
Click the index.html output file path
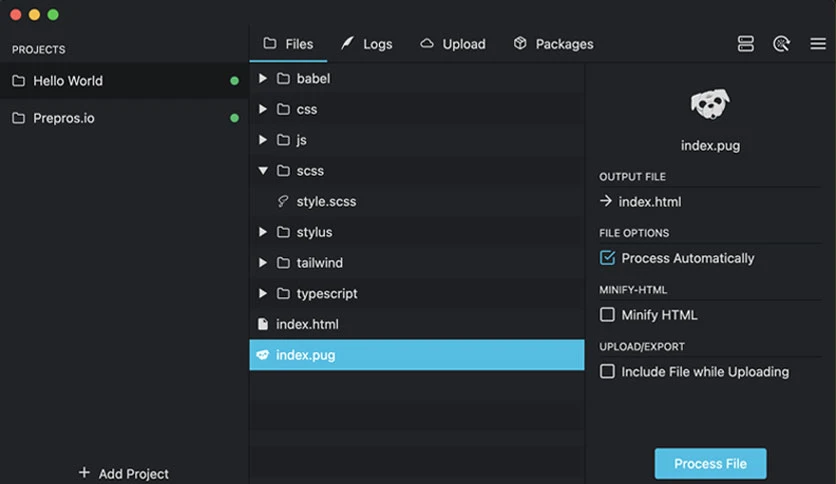(x=650, y=202)
